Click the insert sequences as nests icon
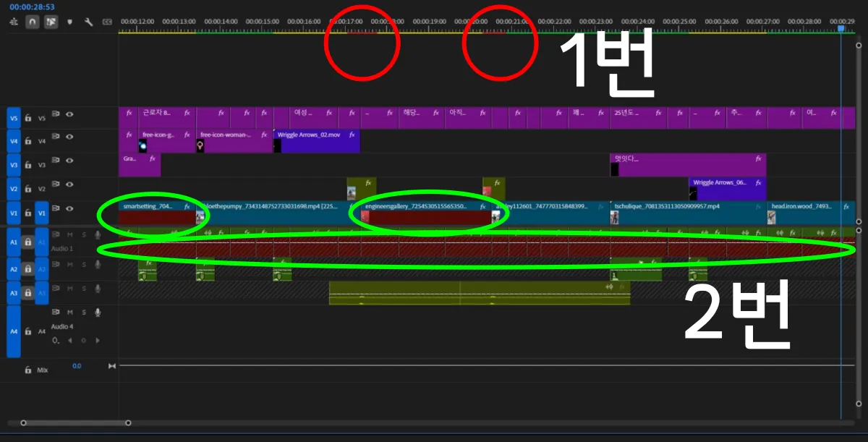 point(14,22)
